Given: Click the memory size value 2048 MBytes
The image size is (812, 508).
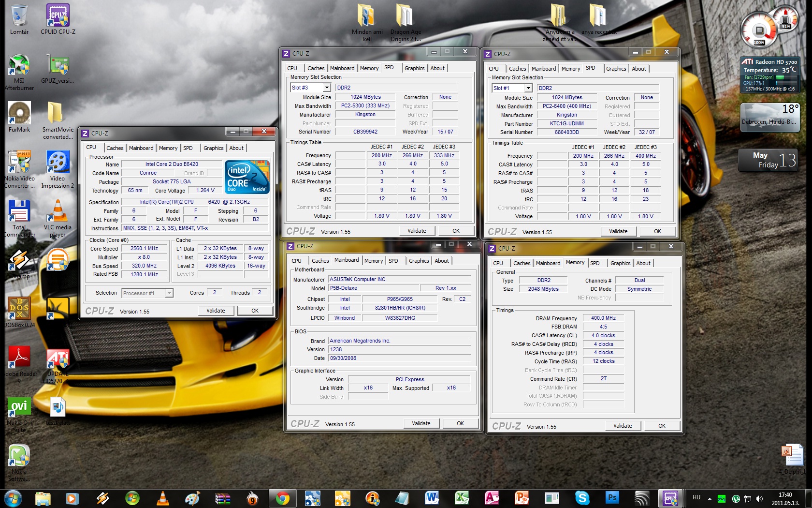Looking at the screenshot, I should point(543,289).
